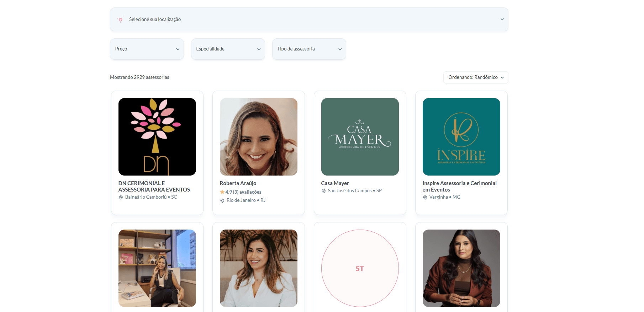This screenshot has height=312, width=644.
Task: Open the DN Cerimonial logo thumbnail
Action: pos(157,137)
